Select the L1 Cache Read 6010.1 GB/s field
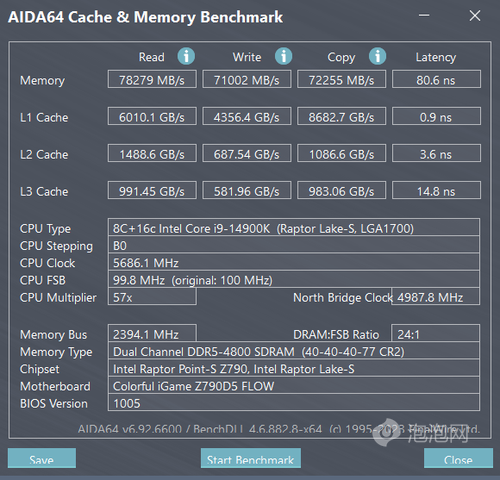Image resolution: width=500 pixels, height=480 pixels. pyautogui.click(x=152, y=116)
